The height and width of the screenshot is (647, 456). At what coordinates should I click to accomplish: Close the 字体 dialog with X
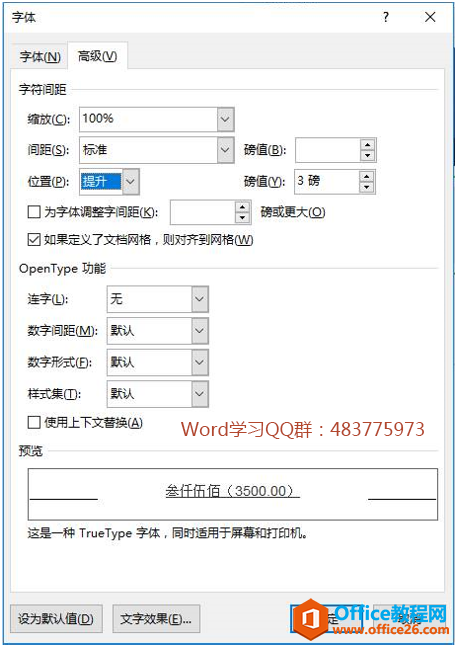[430, 17]
